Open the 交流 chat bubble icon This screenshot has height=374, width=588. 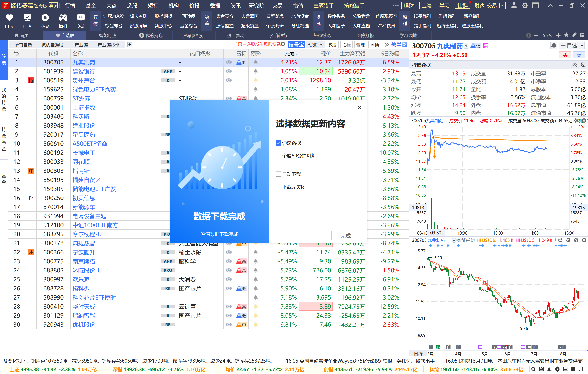coord(81,18)
